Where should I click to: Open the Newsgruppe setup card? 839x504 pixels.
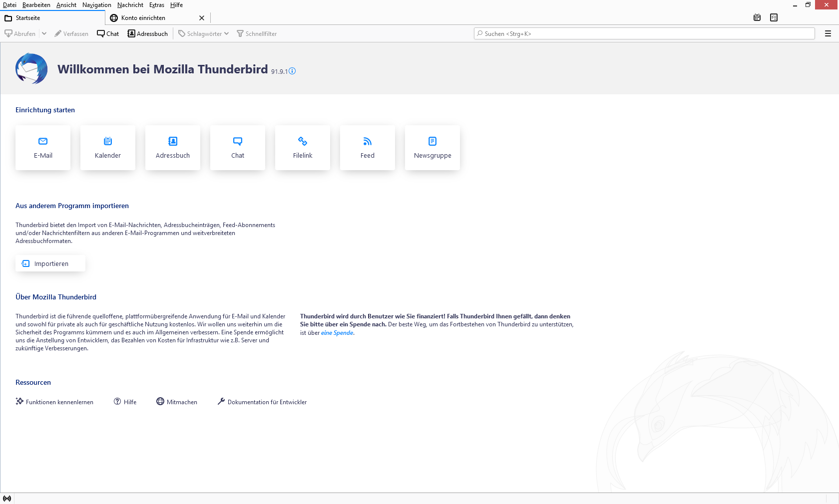point(432,148)
